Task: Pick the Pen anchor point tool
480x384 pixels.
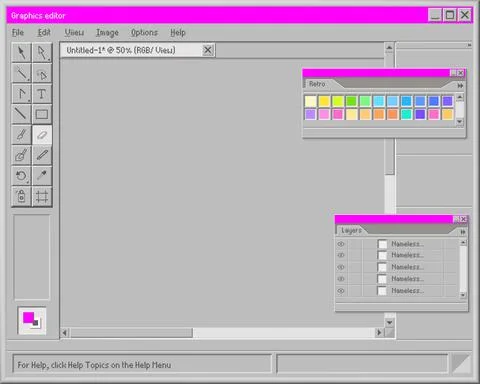Action: (x=22, y=94)
